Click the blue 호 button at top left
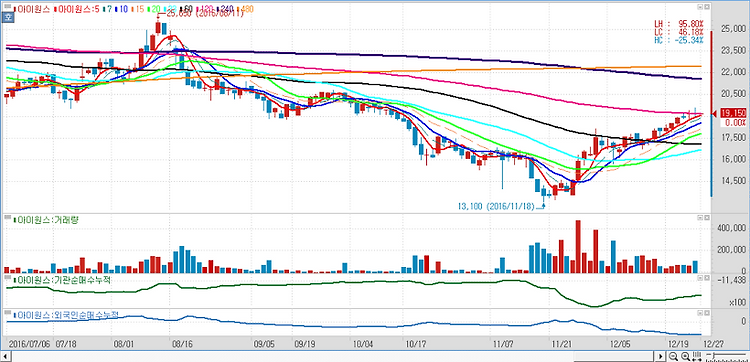 click(8, 18)
